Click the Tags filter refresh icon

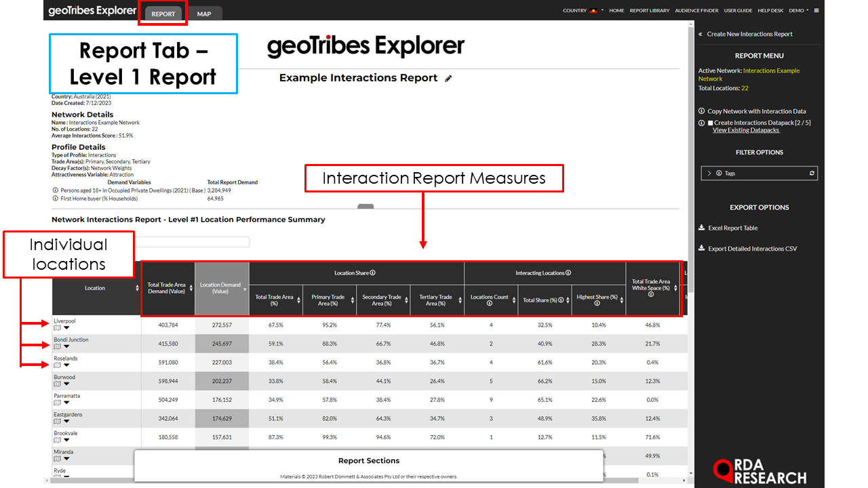pos(812,174)
